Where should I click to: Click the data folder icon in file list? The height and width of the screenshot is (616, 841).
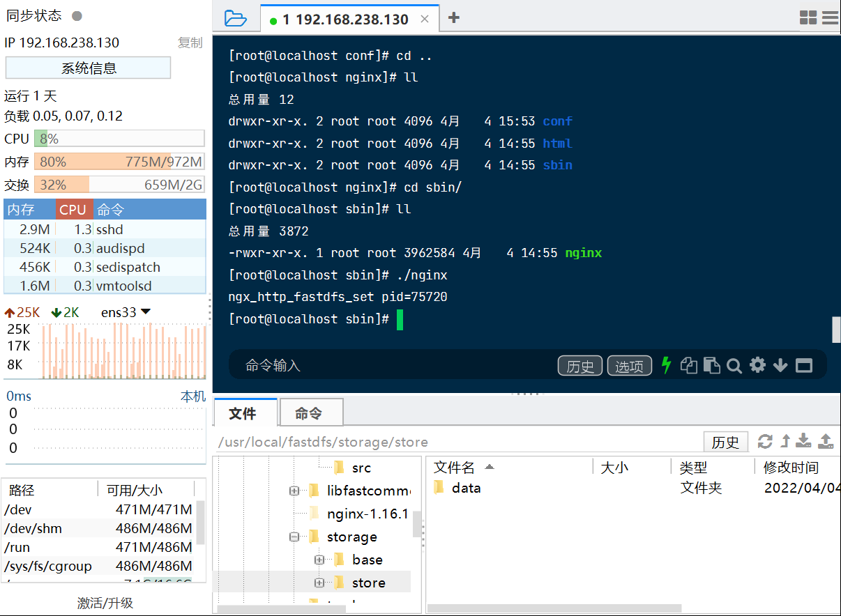439,487
